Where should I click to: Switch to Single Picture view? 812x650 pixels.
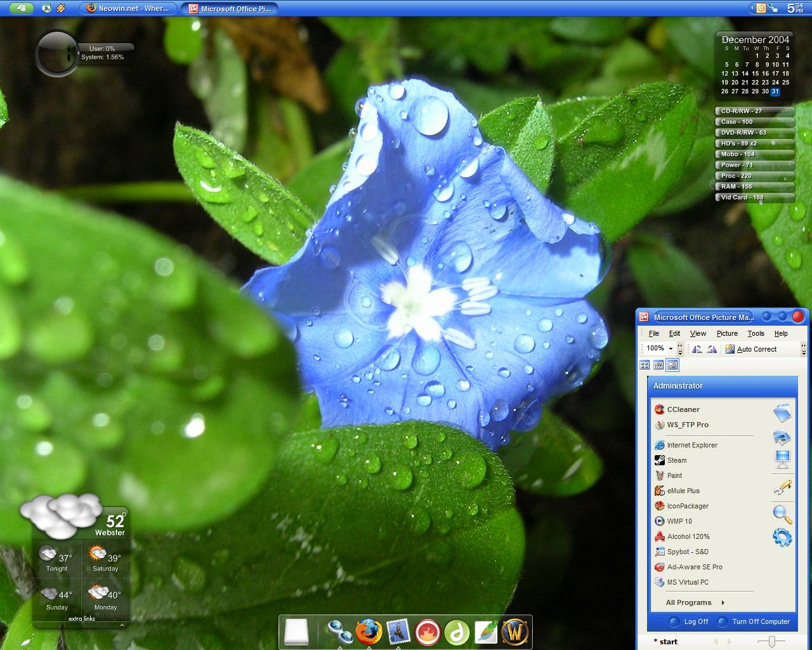[x=672, y=365]
